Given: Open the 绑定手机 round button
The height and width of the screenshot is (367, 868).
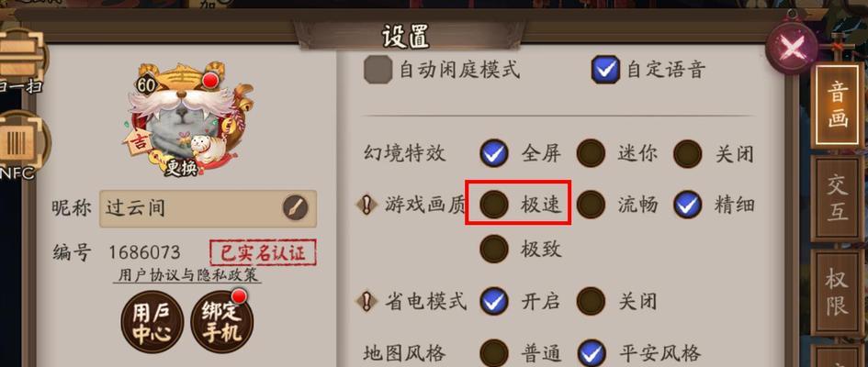Looking at the screenshot, I should pyautogui.click(x=222, y=322).
